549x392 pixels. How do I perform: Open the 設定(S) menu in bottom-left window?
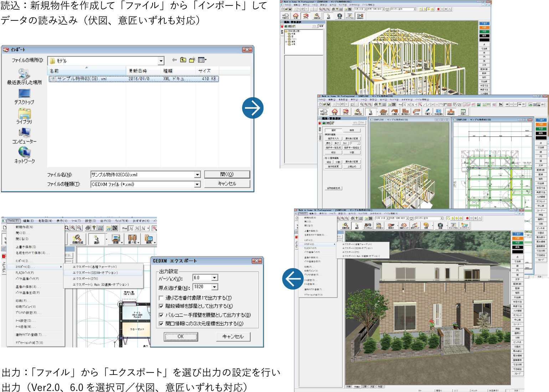(90, 221)
